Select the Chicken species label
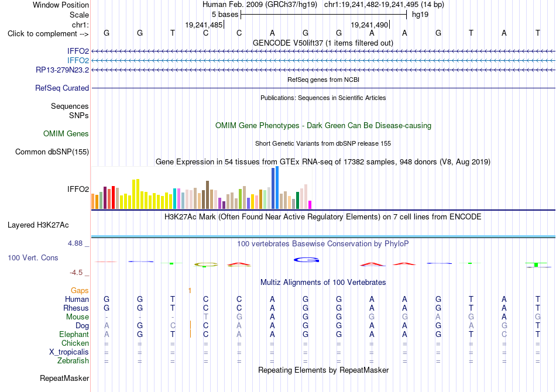The image size is (556, 392). [x=75, y=343]
